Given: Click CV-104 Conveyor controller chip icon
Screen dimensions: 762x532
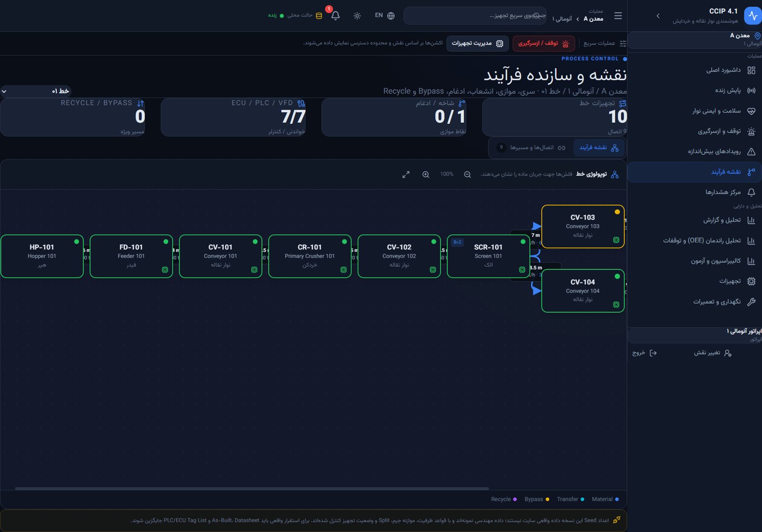Looking at the screenshot, I should tap(616, 305).
